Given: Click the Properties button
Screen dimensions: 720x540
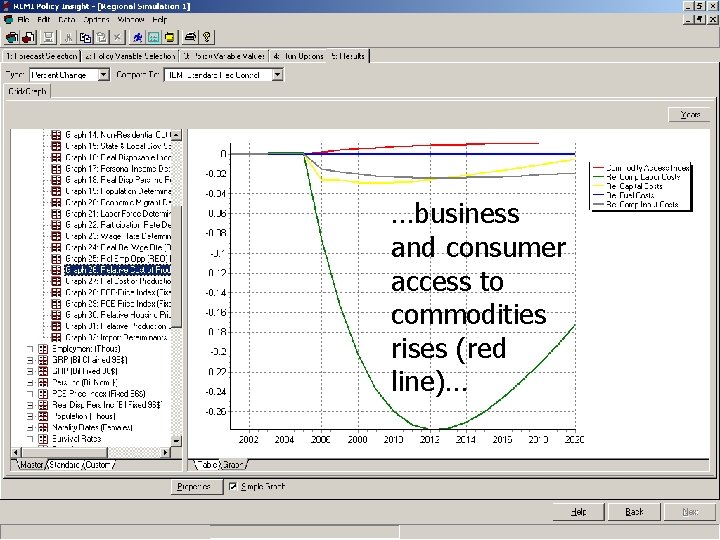Looking at the screenshot, I should pos(193,487).
